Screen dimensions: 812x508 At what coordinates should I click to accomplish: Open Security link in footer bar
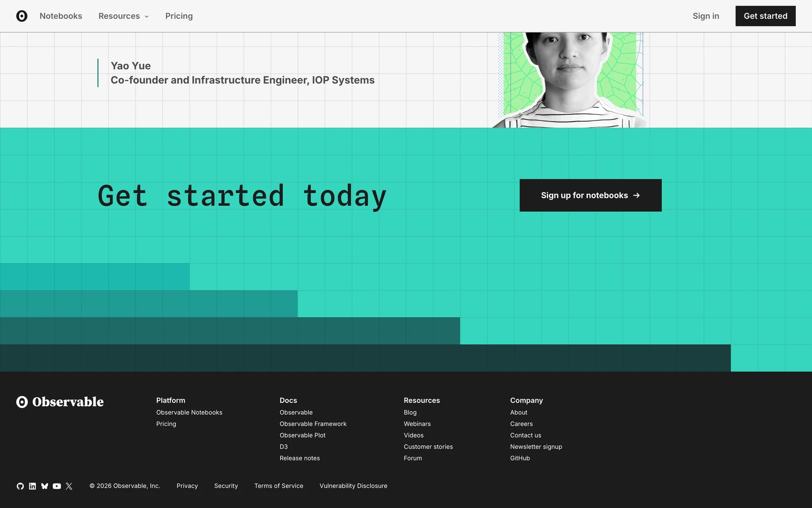coord(226,486)
